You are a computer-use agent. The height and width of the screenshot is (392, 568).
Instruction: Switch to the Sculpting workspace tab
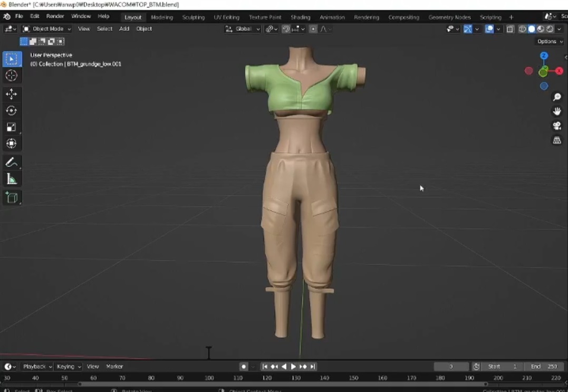coord(194,17)
